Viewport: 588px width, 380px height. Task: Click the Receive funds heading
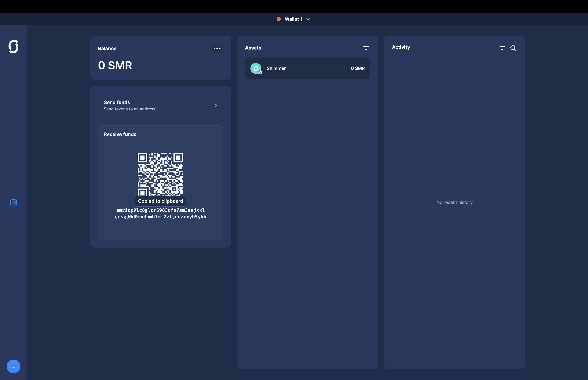point(120,135)
